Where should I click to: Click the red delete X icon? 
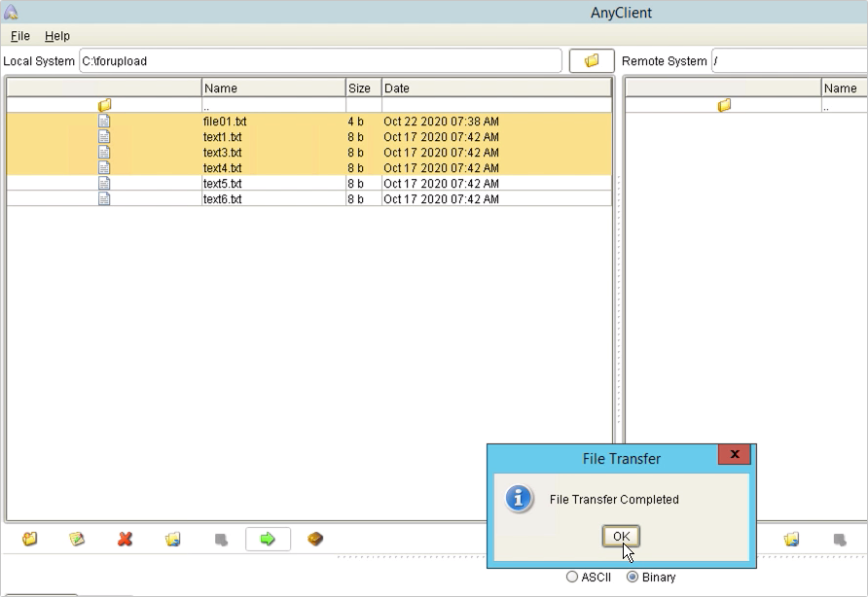coord(125,539)
